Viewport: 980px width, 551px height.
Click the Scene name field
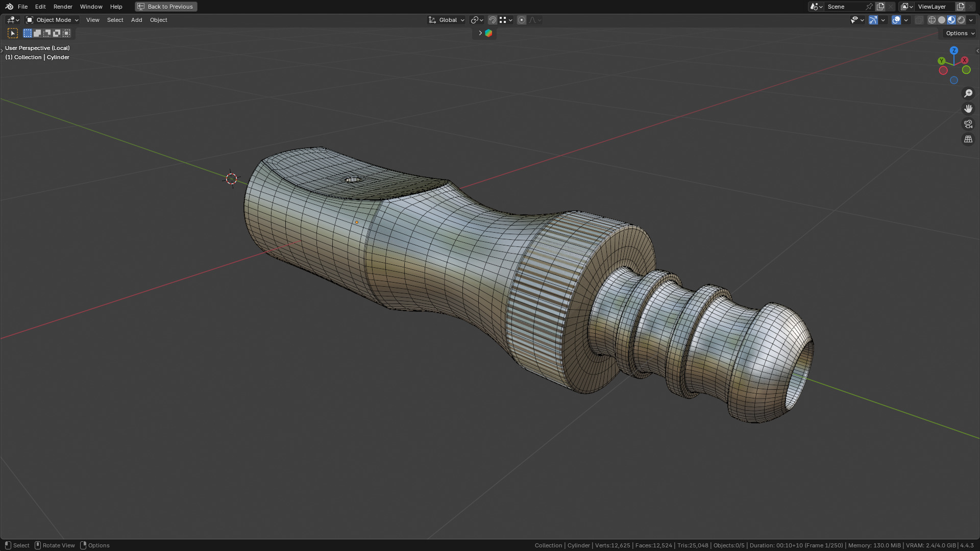point(844,7)
